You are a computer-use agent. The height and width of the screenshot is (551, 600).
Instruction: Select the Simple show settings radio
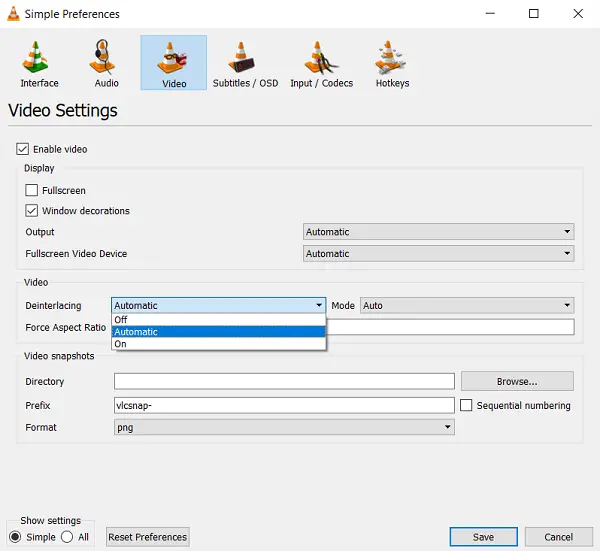(x=15, y=537)
